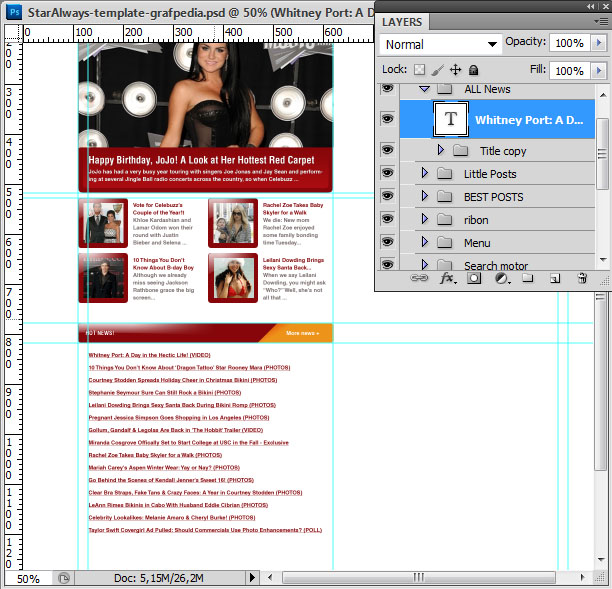Collapse the ALL News group

click(x=424, y=89)
